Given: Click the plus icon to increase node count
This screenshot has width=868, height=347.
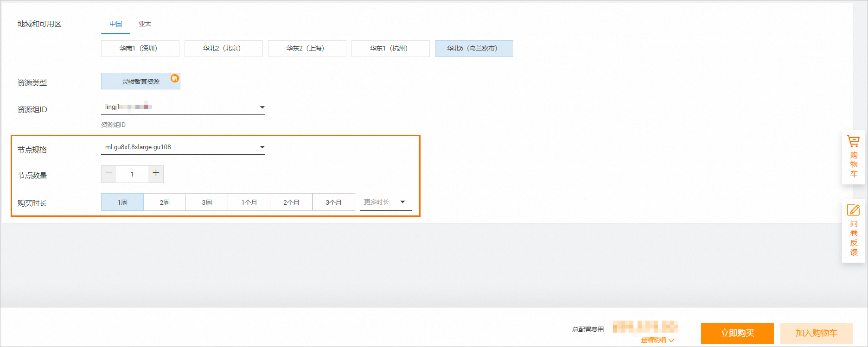Looking at the screenshot, I should point(156,173).
